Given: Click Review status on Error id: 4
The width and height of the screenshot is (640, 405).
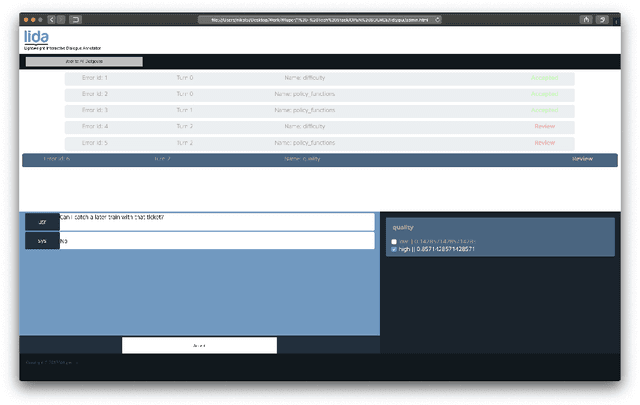Looking at the screenshot, I should (x=544, y=127).
